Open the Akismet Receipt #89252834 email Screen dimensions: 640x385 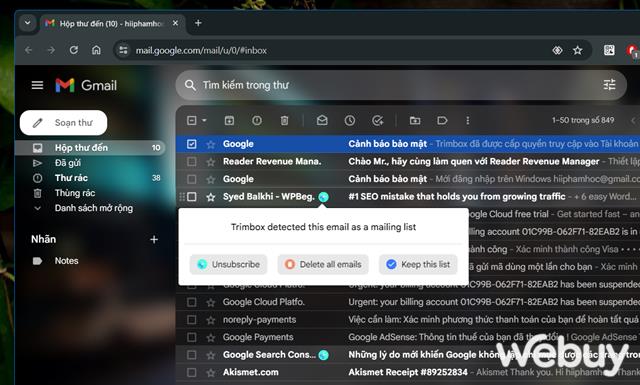point(408,372)
